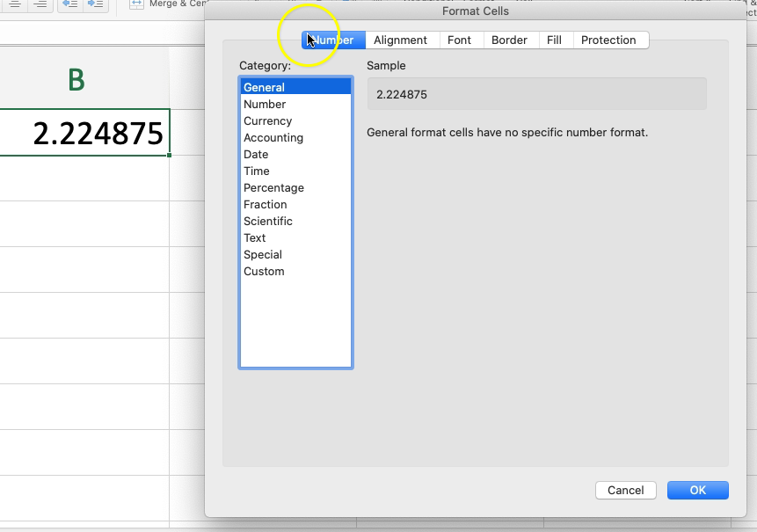Click the center text alignment icon
Screen dimensions: 757x532
(15, 5)
